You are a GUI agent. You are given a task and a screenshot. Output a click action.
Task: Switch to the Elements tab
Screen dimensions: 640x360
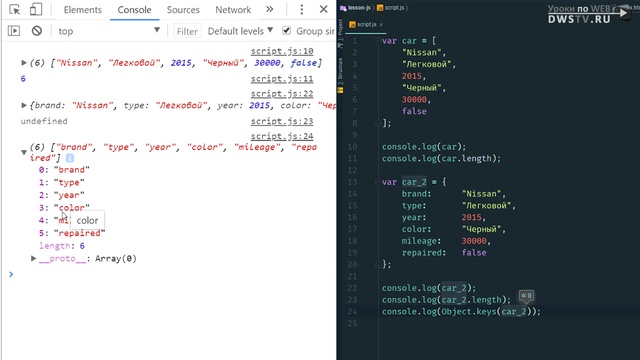[x=82, y=10]
